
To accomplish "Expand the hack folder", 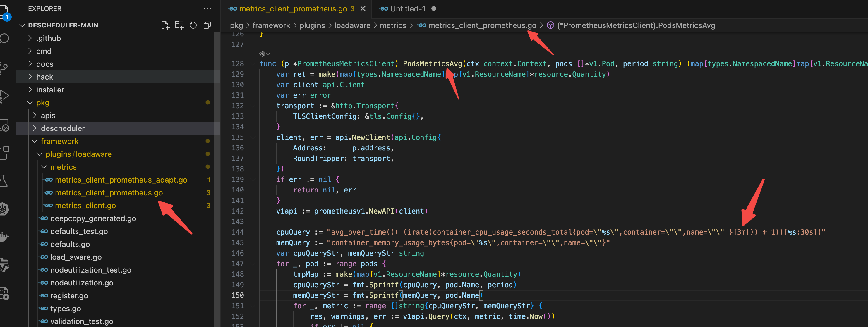I will point(44,77).
